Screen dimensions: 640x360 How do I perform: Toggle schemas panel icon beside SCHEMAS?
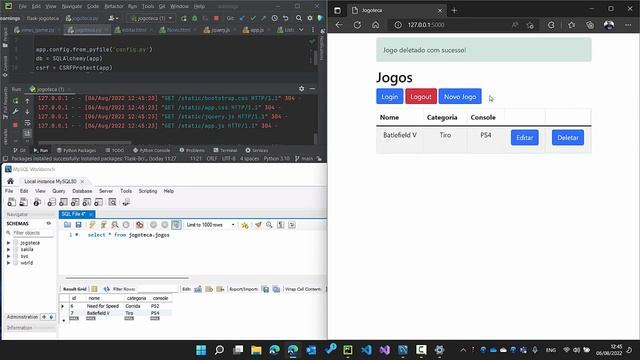tap(49, 223)
